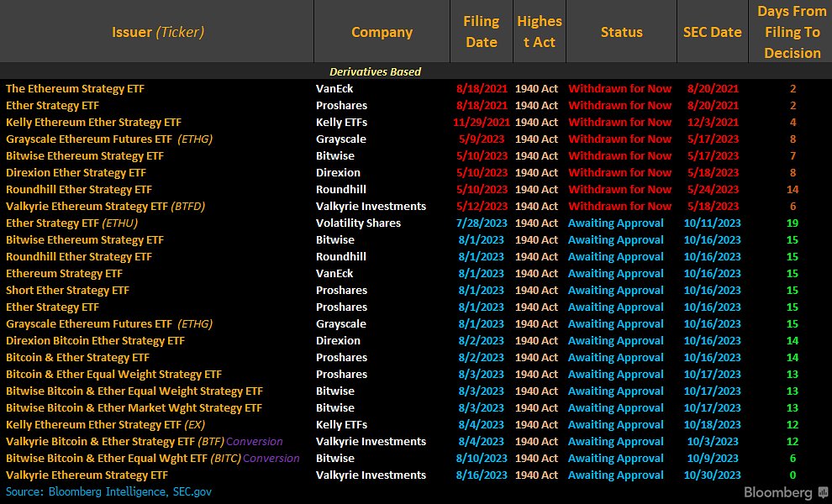The width and height of the screenshot is (832, 504).
Task: Click Conversion label next to Valkyrie BTF
Action: tap(254, 441)
